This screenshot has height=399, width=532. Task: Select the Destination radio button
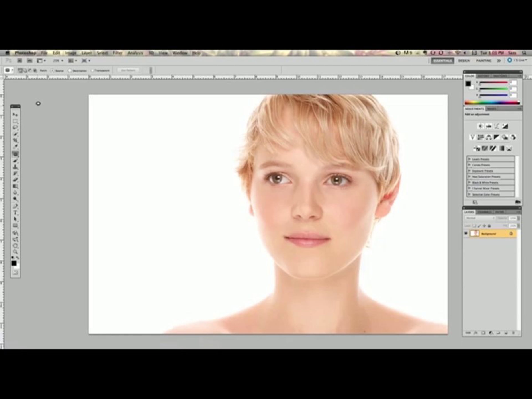pyautogui.click(x=70, y=71)
